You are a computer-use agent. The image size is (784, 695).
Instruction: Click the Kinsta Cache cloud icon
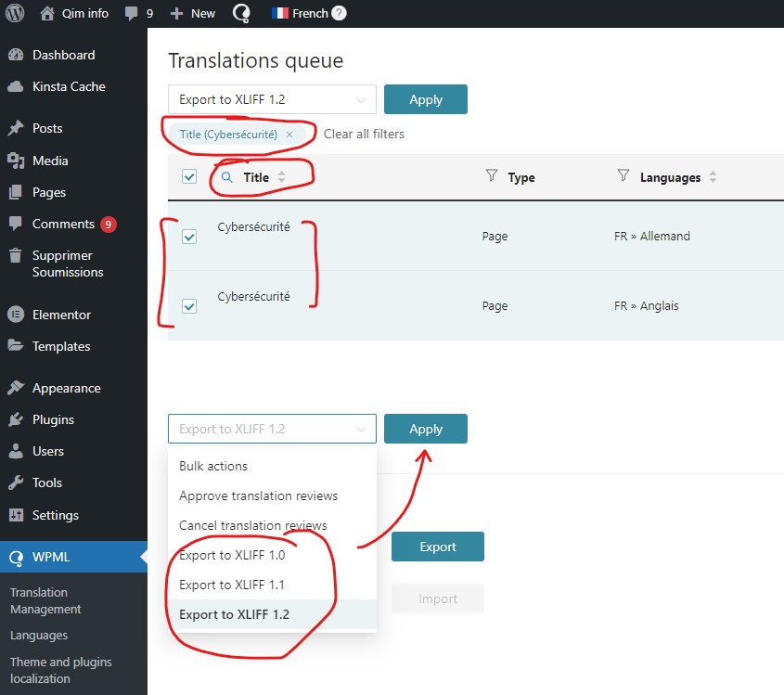click(16, 86)
